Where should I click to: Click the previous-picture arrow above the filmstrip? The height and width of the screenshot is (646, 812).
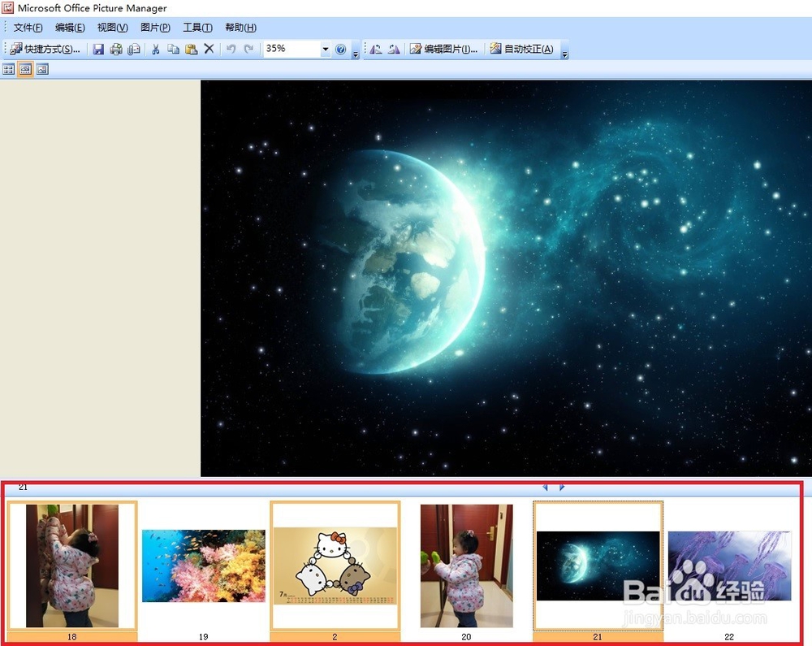(x=545, y=487)
